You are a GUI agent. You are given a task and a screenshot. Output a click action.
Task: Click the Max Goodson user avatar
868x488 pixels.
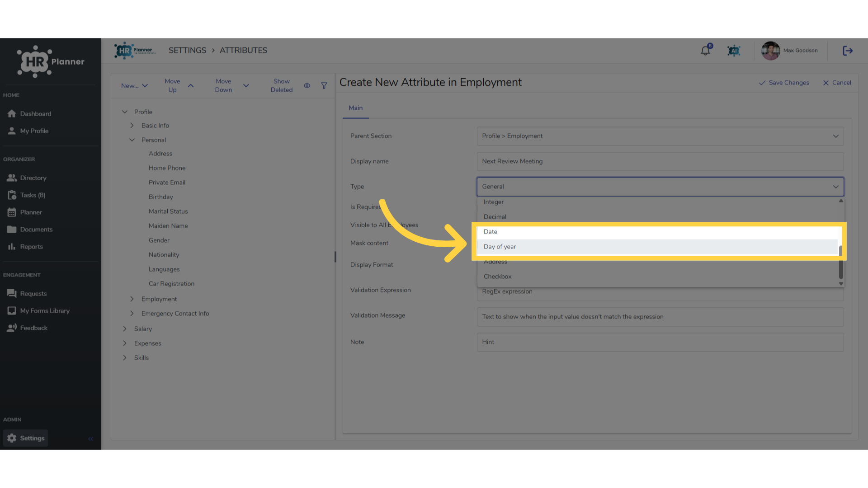point(770,51)
